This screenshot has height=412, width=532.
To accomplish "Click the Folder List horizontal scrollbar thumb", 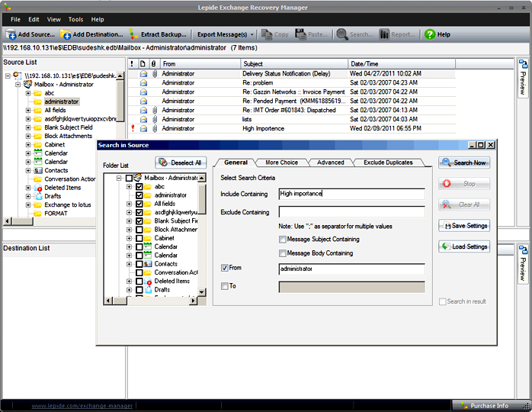I will pos(120,301).
